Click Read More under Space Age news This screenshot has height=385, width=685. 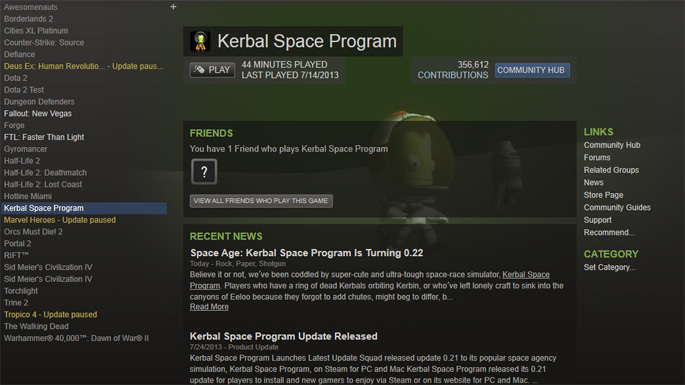pos(209,307)
